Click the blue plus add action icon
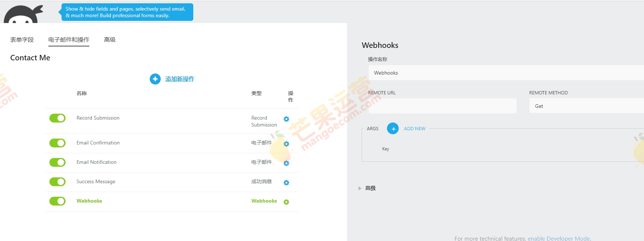This screenshot has height=241, width=644. click(x=155, y=79)
